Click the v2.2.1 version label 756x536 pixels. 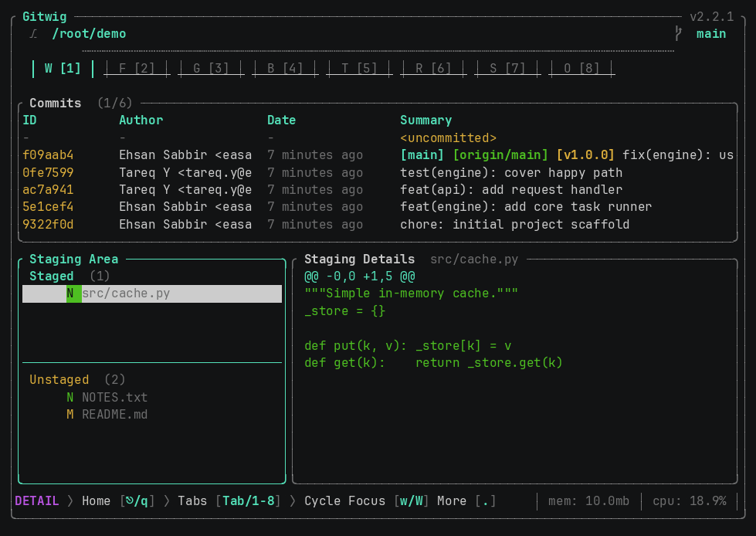712,17
